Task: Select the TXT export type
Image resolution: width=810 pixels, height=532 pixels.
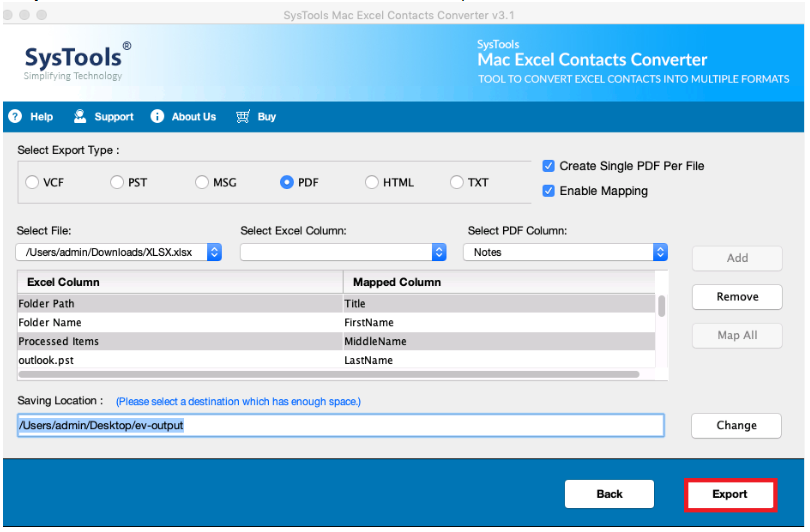Action: point(457,183)
